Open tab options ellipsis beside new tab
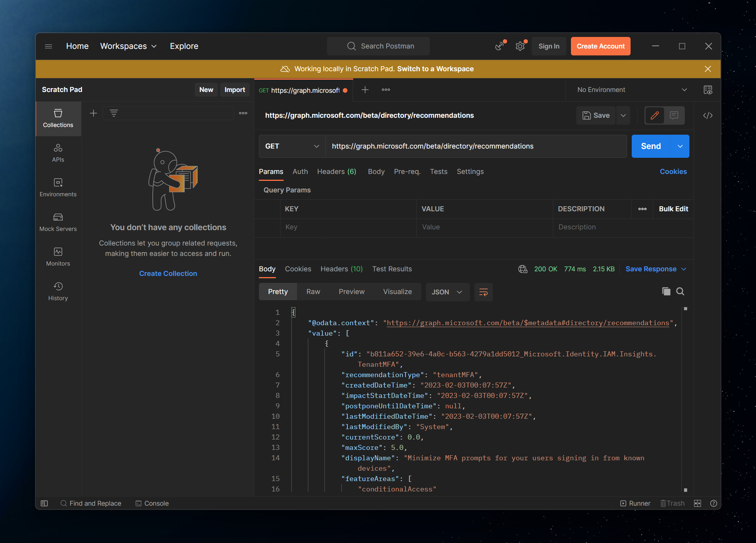This screenshot has width=756, height=543. click(x=386, y=90)
